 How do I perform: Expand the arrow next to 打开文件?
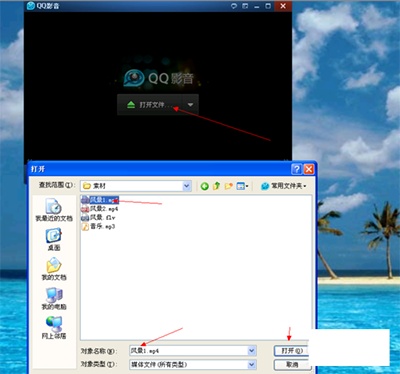(190, 105)
